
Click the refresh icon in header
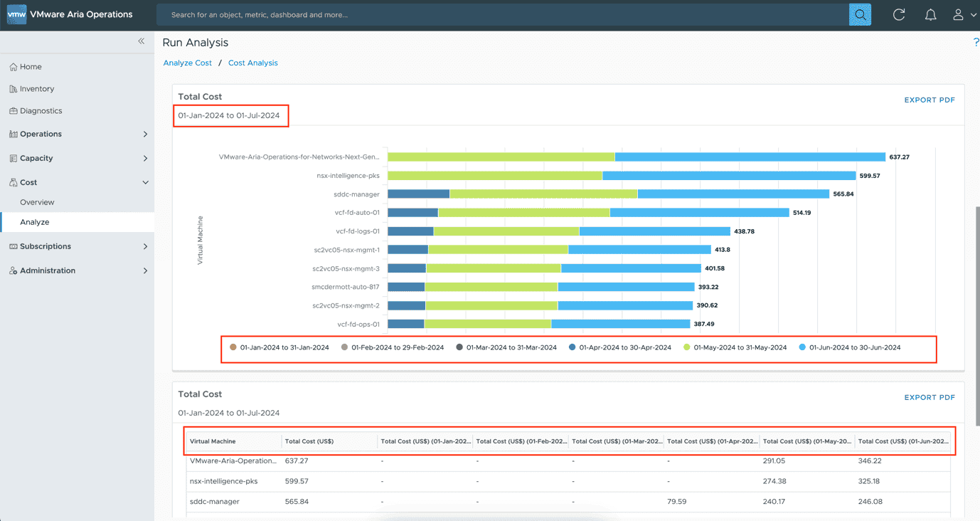coord(899,14)
